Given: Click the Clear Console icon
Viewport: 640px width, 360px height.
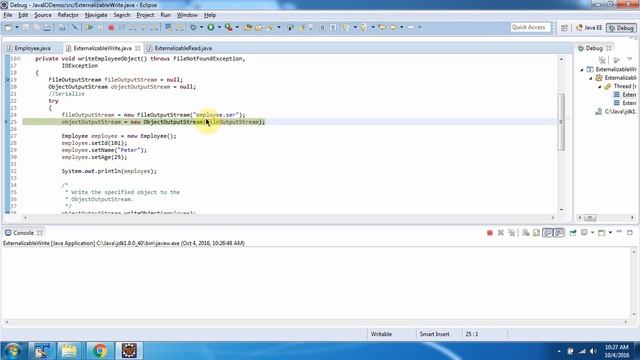Looking at the screenshot, I should (526, 233).
